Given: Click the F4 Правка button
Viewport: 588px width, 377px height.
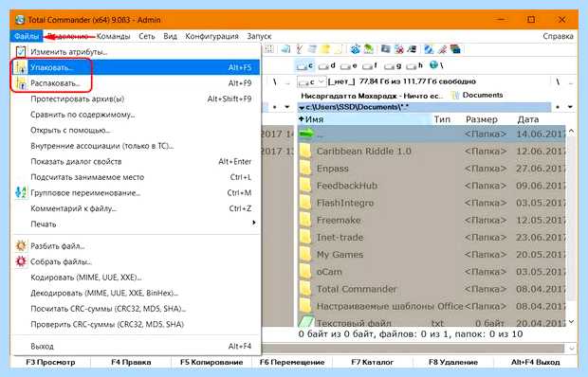Looking at the screenshot, I should (x=131, y=363).
